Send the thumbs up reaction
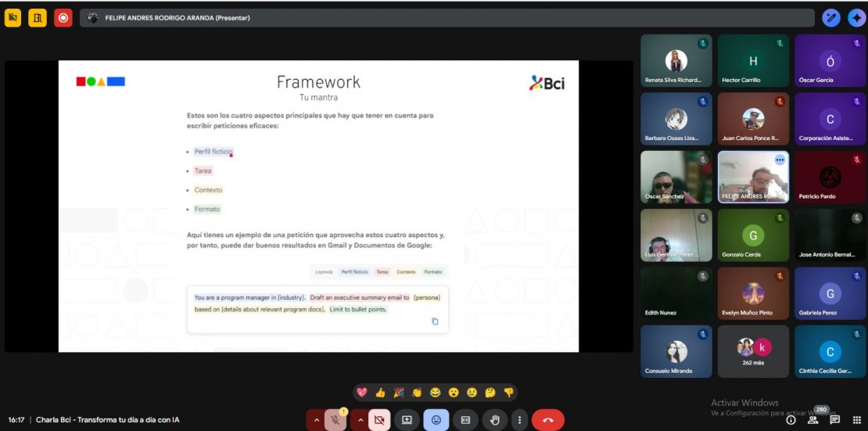 [381, 393]
